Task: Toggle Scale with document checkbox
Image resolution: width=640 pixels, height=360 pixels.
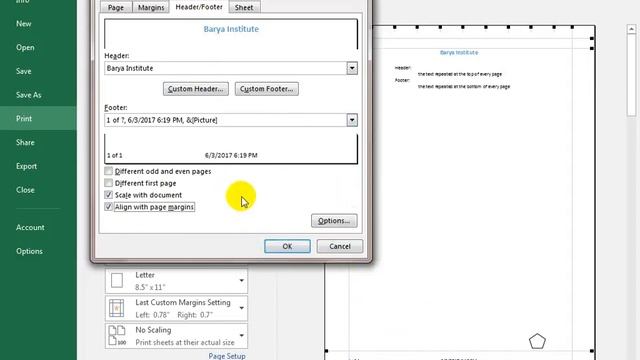Action: pos(109,195)
